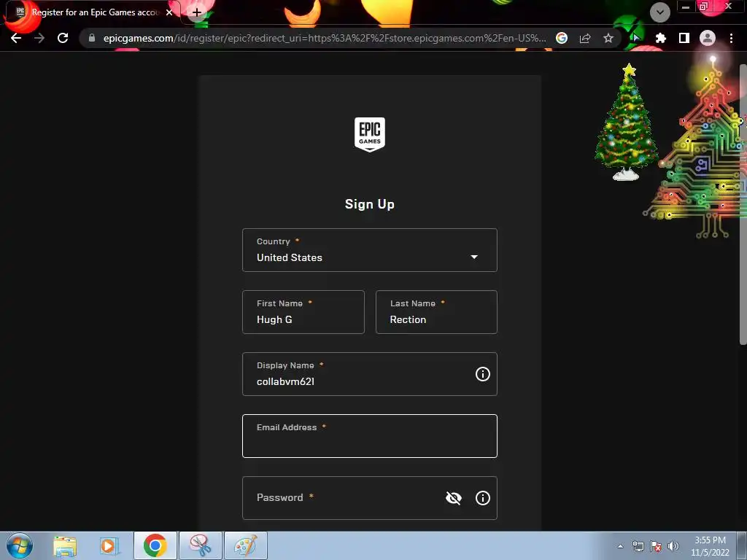Close the Epic Games register tab
The image size is (747, 560).
click(169, 12)
